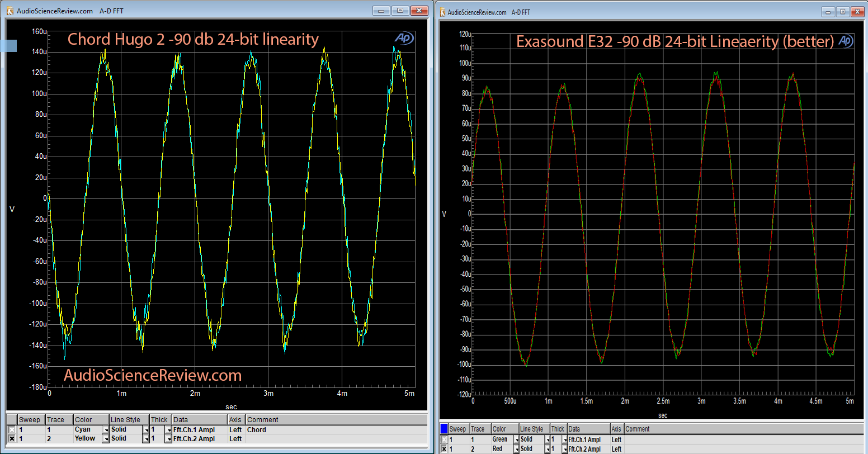Click Color column header in Chord legend
The height and width of the screenshot is (454, 868).
[91, 420]
